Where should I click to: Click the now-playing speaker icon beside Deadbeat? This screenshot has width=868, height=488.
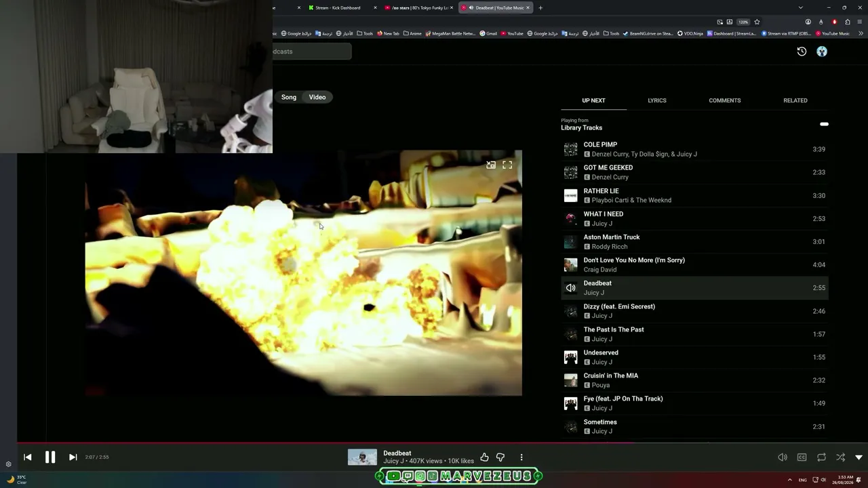click(571, 288)
